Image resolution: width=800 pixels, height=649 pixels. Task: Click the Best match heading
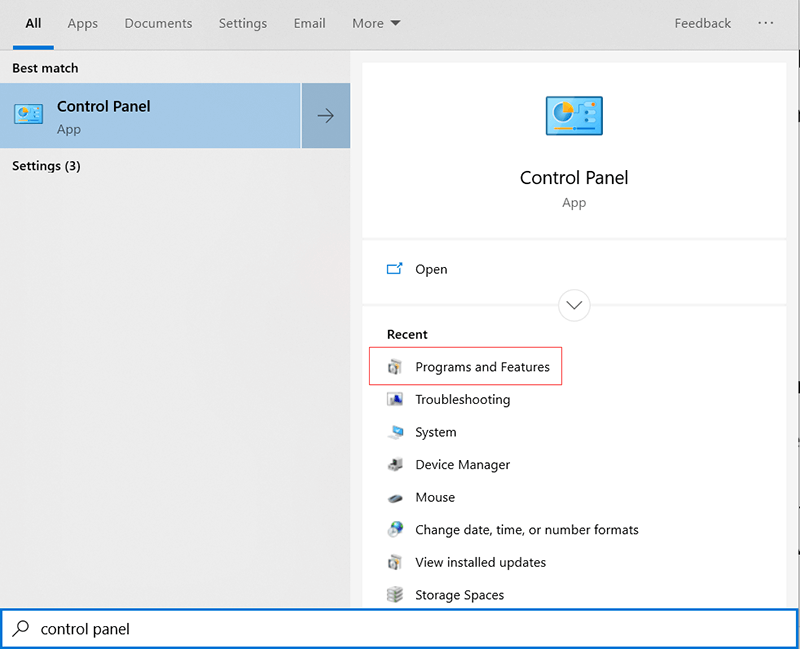pos(45,68)
